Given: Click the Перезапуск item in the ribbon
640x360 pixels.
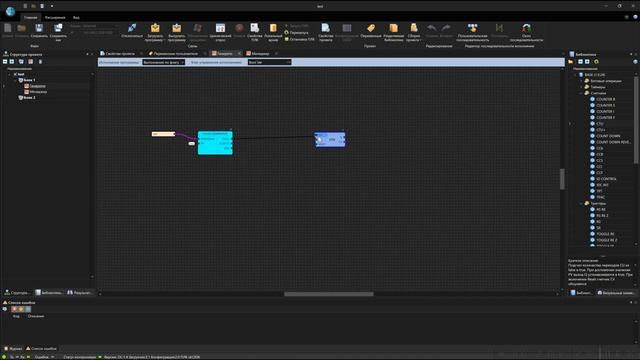Looking at the screenshot, I should 296,33.
